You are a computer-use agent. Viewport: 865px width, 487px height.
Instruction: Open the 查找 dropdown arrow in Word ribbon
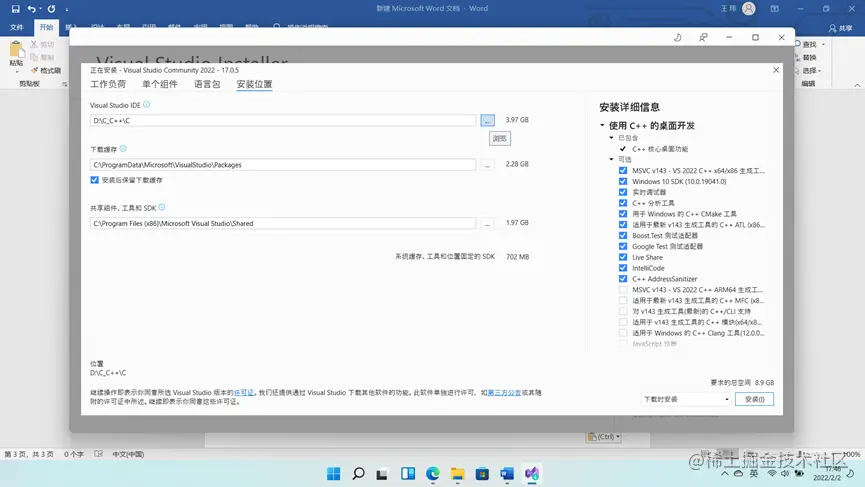pyautogui.click(x=824, y=45)
